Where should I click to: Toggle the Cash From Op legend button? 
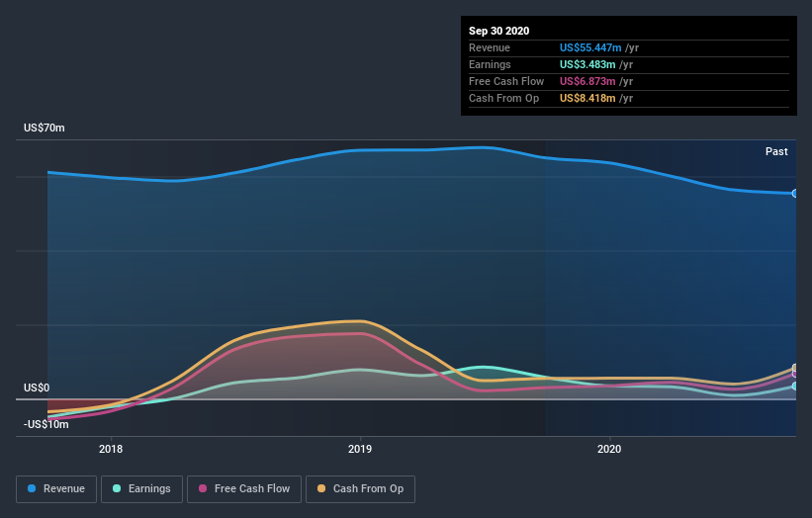[360, 489]
